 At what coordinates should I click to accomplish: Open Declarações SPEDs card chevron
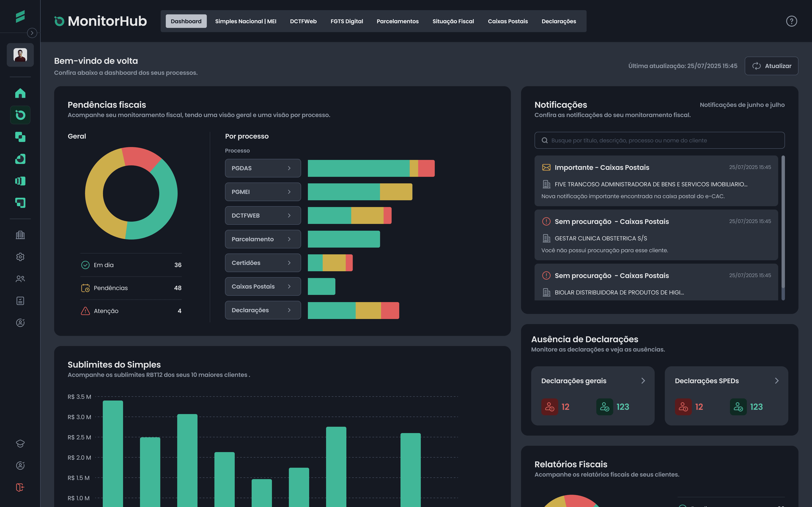[x=776, y=381]
